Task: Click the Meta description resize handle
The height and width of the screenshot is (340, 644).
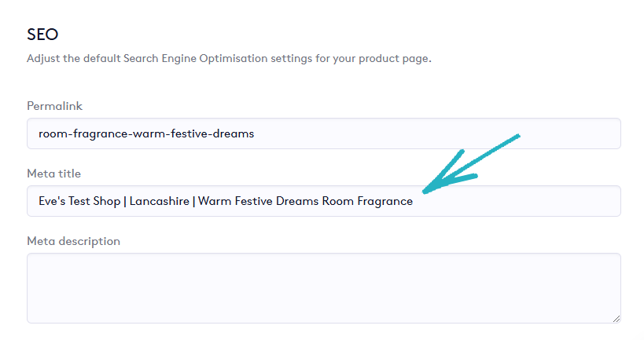Action: [x=616, y=318]
